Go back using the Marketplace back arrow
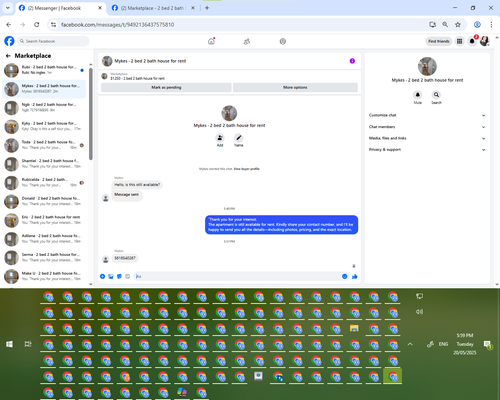 tap(8, 56)
